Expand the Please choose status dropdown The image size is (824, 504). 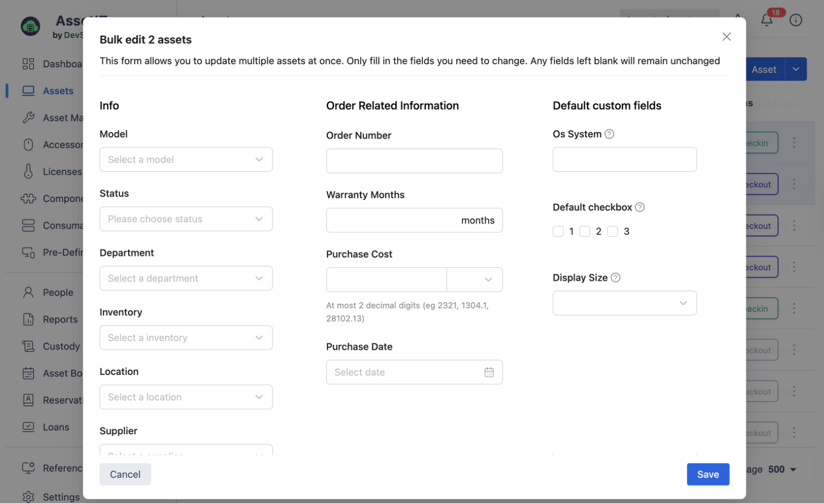186,219
